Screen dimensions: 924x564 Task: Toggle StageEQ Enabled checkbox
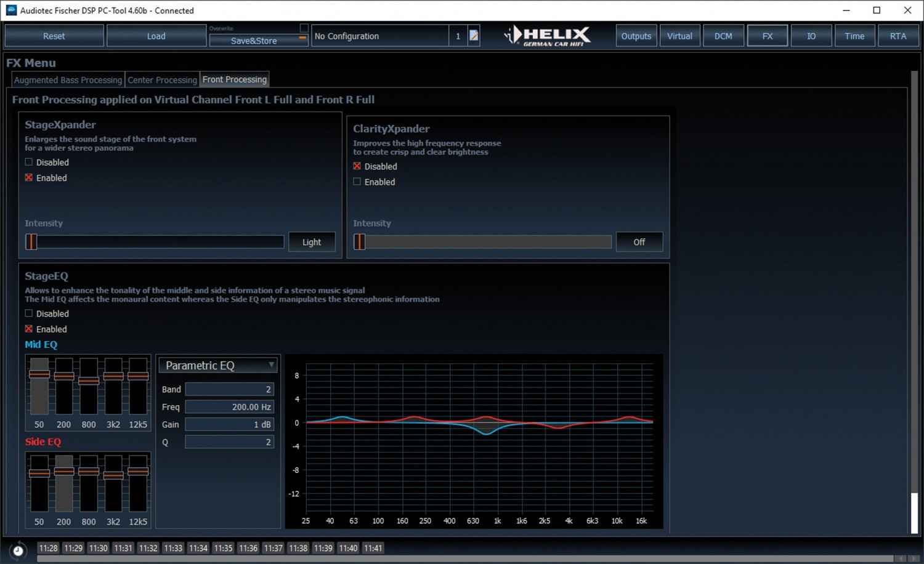28,329
